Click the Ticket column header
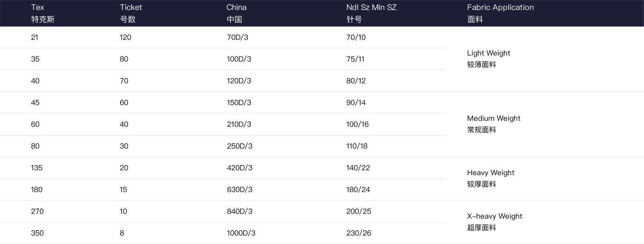This screenshot has width=644, height=244. click(131, 13)
